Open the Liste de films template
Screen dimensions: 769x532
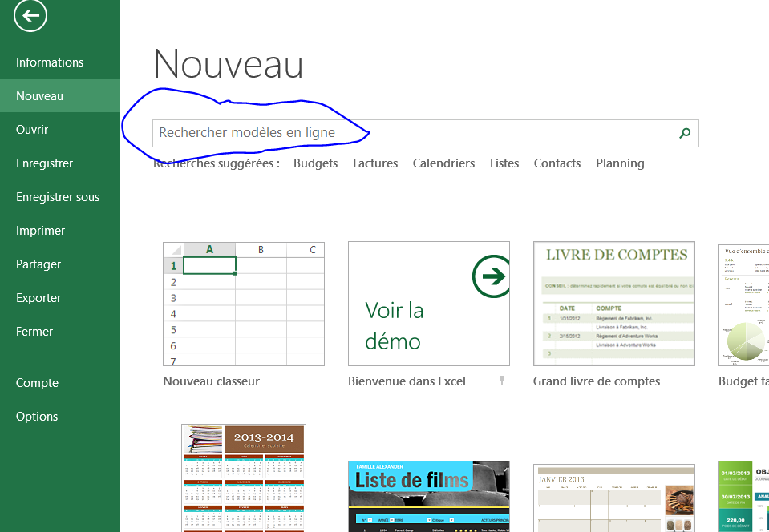[429, 497]
